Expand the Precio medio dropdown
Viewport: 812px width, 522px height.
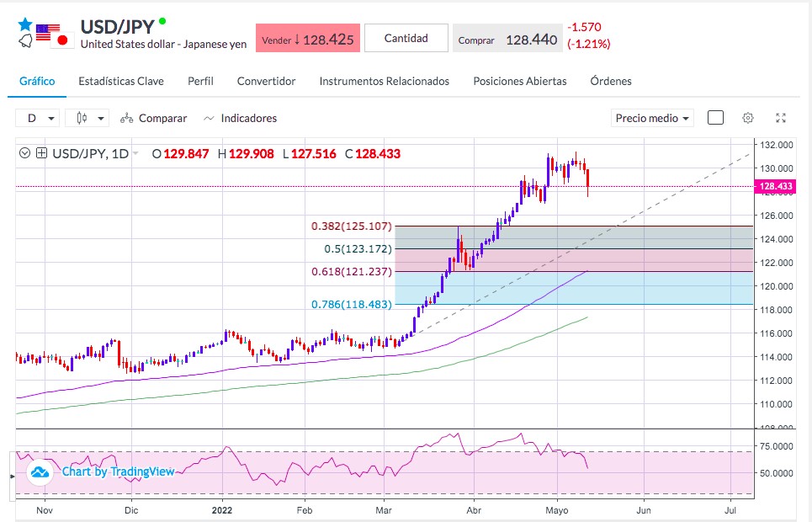(x=652, y=118)
